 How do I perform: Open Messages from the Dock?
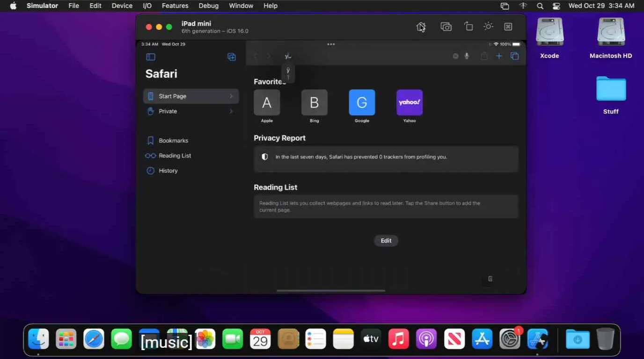point(121,339)
